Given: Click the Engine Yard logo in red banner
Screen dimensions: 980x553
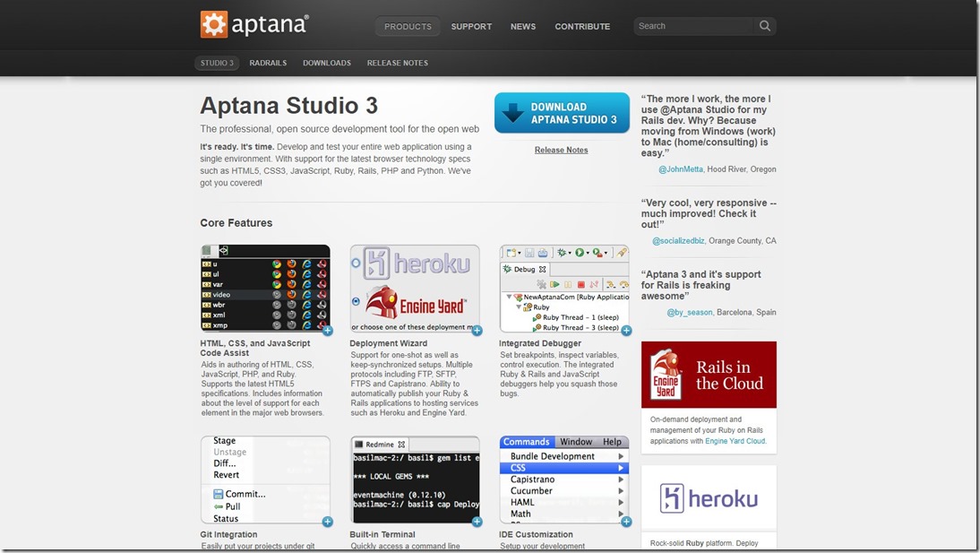Looking at the screenshot, I should (666, 374).
